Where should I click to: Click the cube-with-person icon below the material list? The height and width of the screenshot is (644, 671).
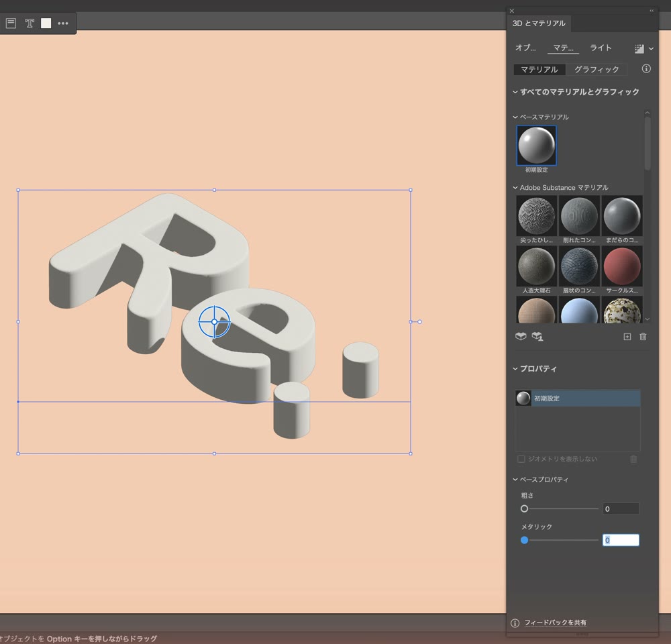(x=537, y=336)
